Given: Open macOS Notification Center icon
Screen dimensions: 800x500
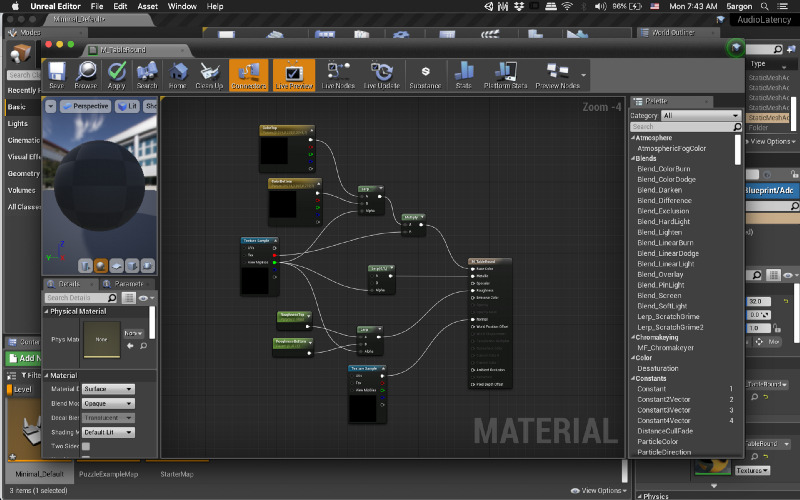Looking at the screenshot, I should tap(783, 6).
